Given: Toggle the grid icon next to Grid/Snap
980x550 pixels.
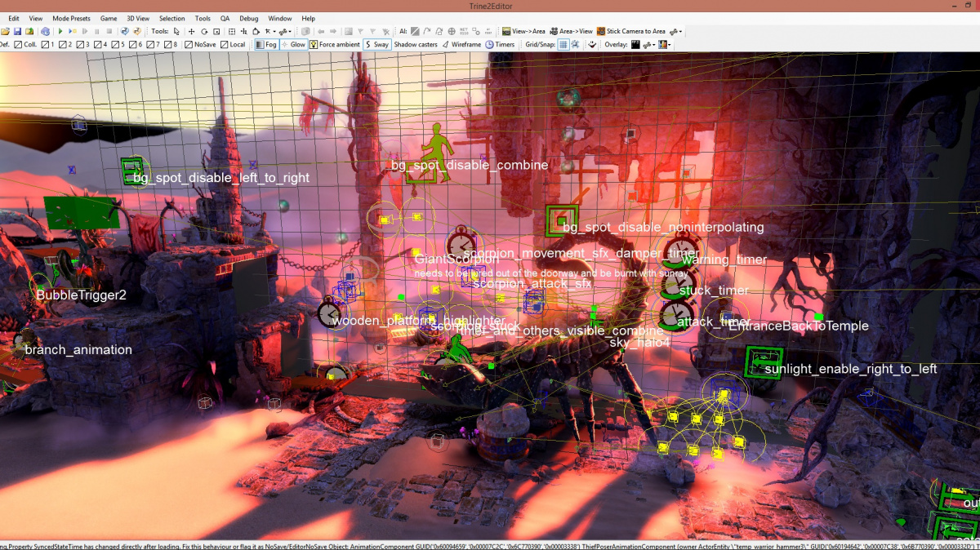Looking at the screenshot, I should click(563, 44).
